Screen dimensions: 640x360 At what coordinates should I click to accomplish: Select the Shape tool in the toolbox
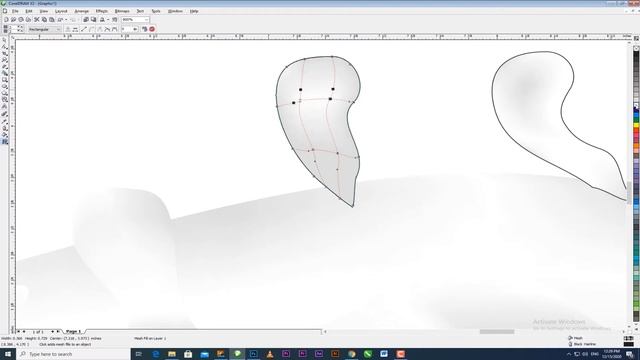pos(4,47)
